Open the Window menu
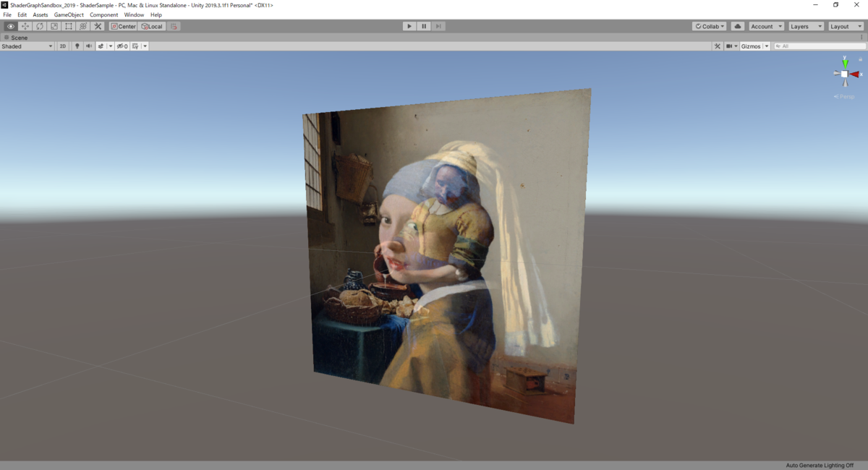This screenshot has height=470, width=868. pyautogui.click(x=134, y=14)
